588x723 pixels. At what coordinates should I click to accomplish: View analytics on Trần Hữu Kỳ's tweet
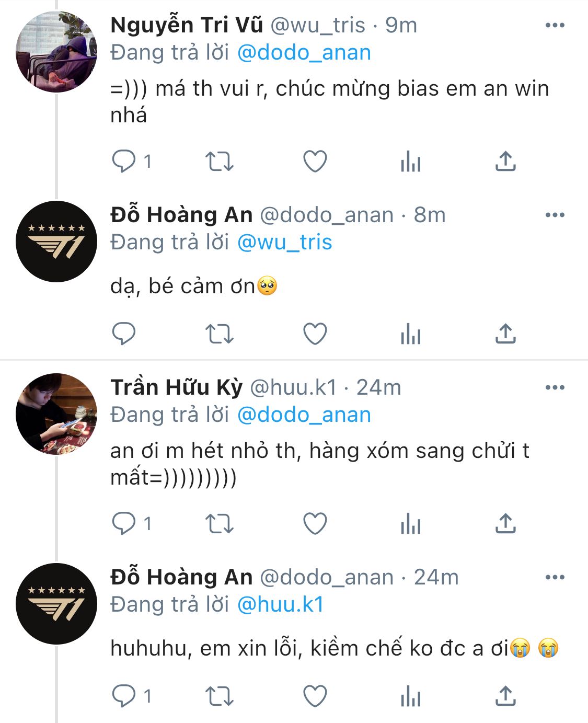pyautogui.click(x=410, y=523)
